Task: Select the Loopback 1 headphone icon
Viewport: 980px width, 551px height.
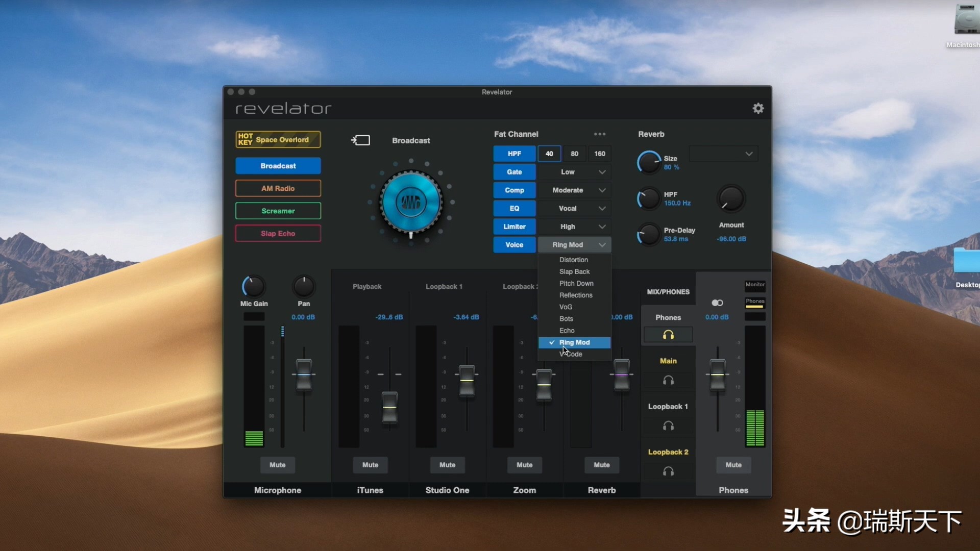Action: [668, 426]
